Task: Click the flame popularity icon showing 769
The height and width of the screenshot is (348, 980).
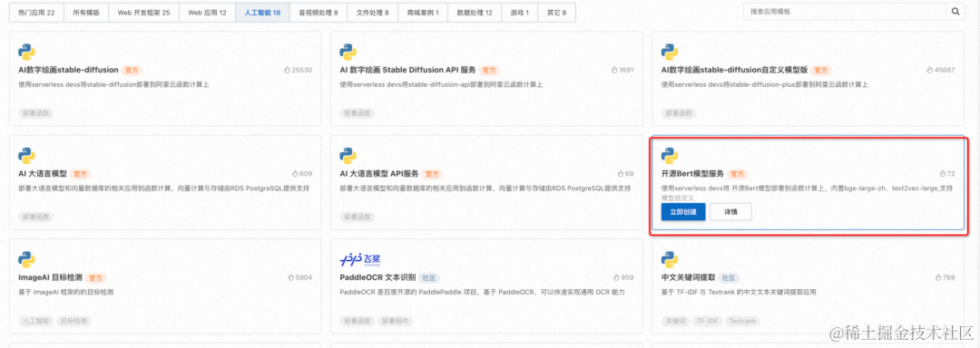Action: pyautogui.click(x=938, y=277)
